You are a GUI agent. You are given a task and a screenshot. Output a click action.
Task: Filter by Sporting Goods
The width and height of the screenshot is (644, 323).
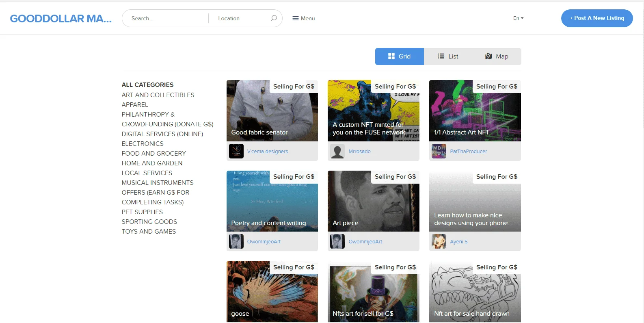[149, 222]
